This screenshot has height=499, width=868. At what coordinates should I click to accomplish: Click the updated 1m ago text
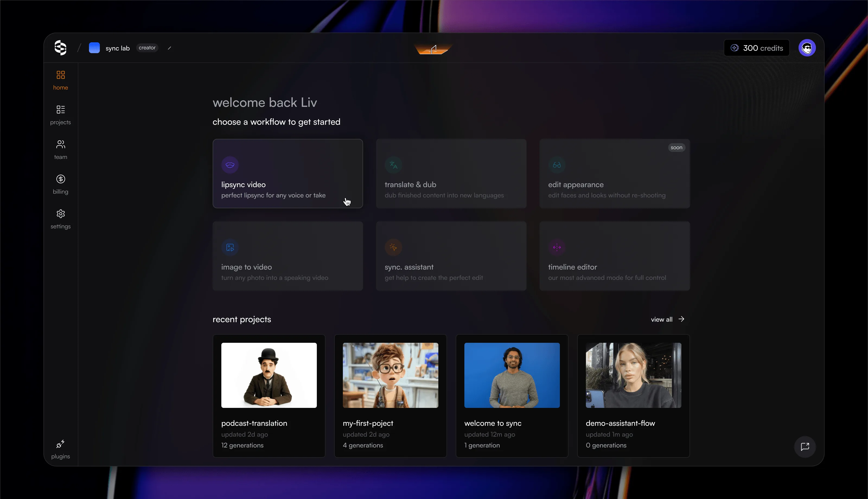[609, 434]
